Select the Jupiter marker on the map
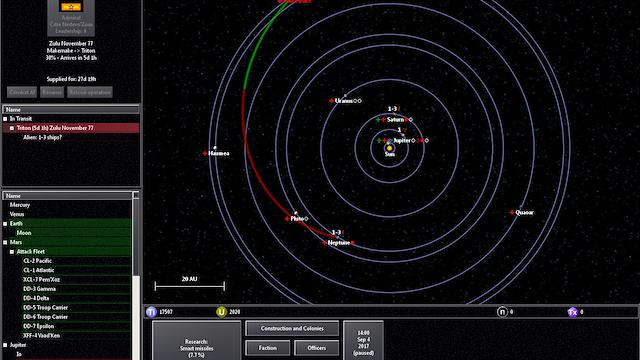The height and width of the screenshot is (360, 640). (x=402, y=140)
